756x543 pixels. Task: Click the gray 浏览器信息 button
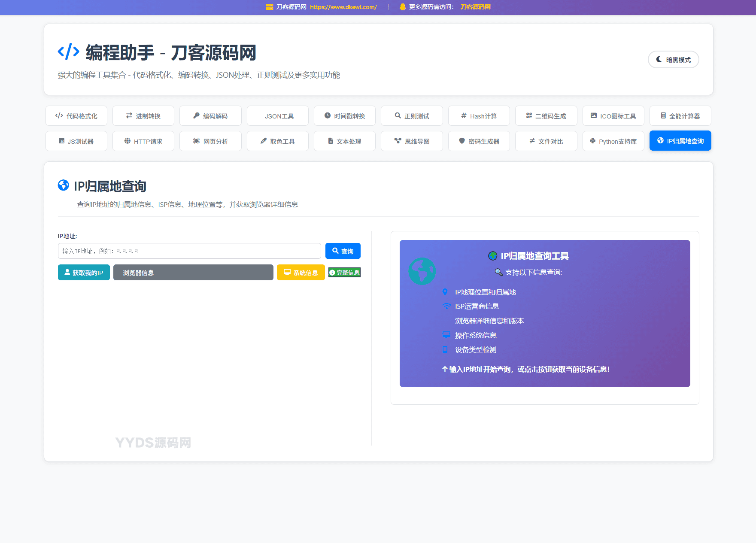193,273
